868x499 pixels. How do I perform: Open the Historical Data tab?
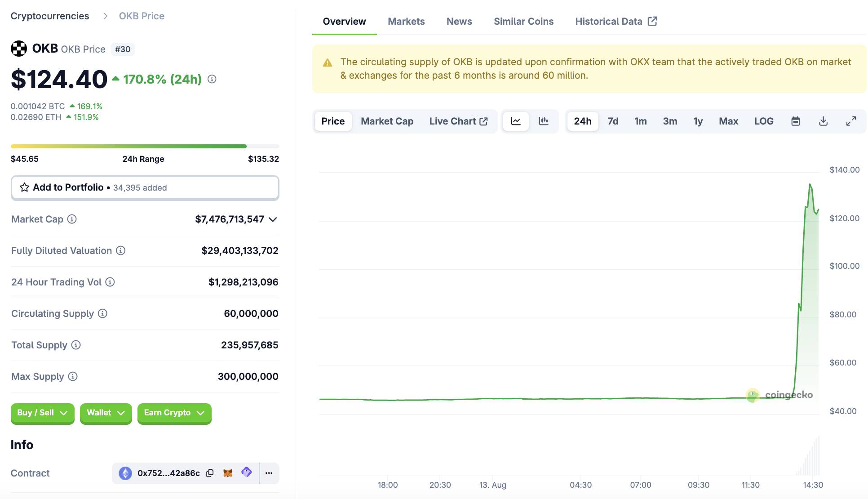[616, 21]
